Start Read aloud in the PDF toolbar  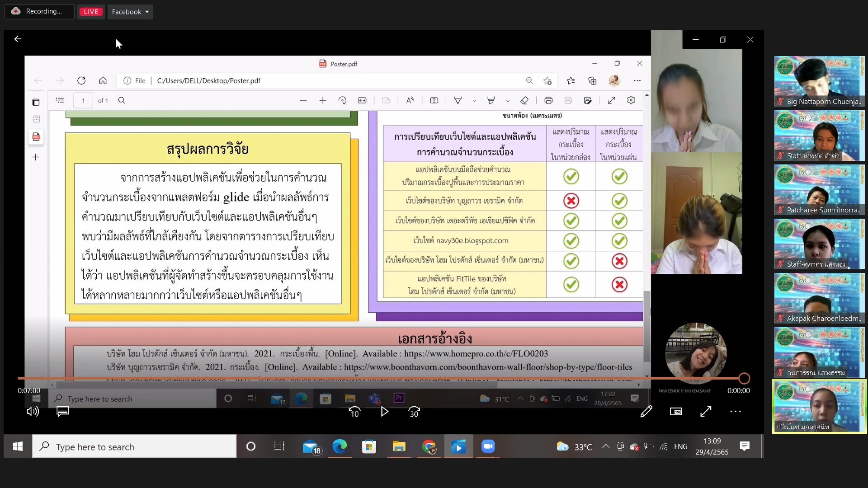tap(410, 100)
